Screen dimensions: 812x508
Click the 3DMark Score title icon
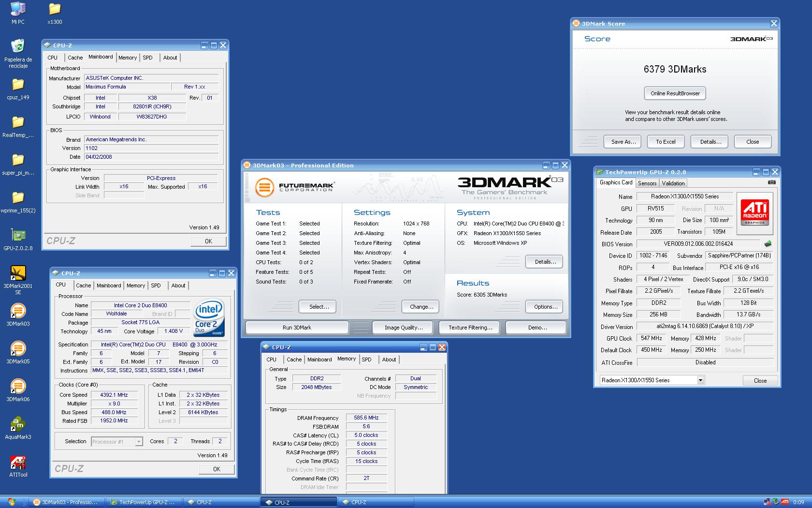click(576, 23)
